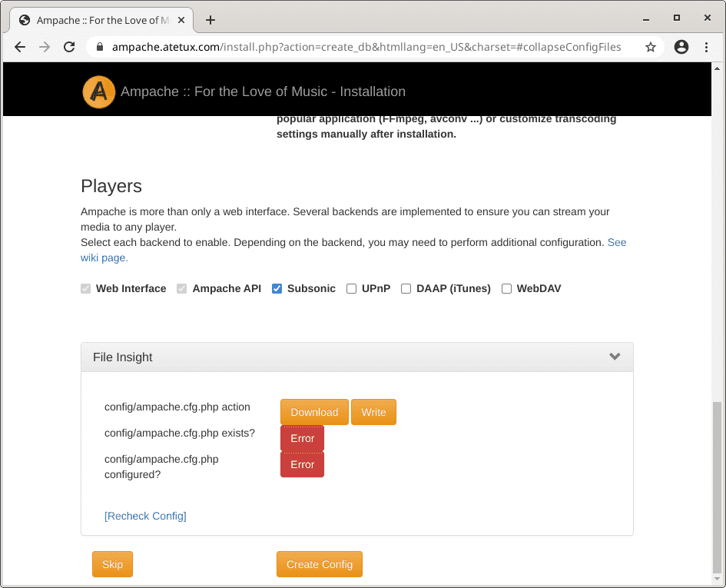Viewport: 726px width, 588px height.
Task: Reload the installation page
Action: click(69, 47)
